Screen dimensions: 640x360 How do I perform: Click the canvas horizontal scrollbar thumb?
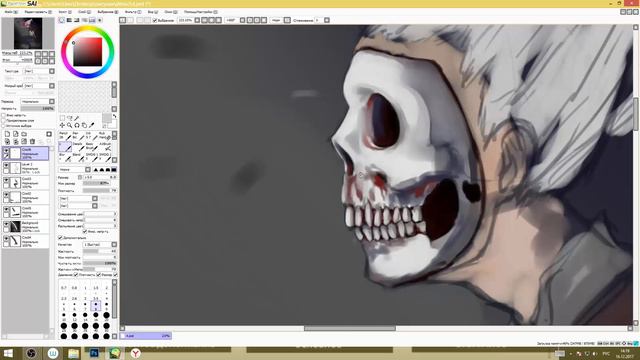(350, 328)
